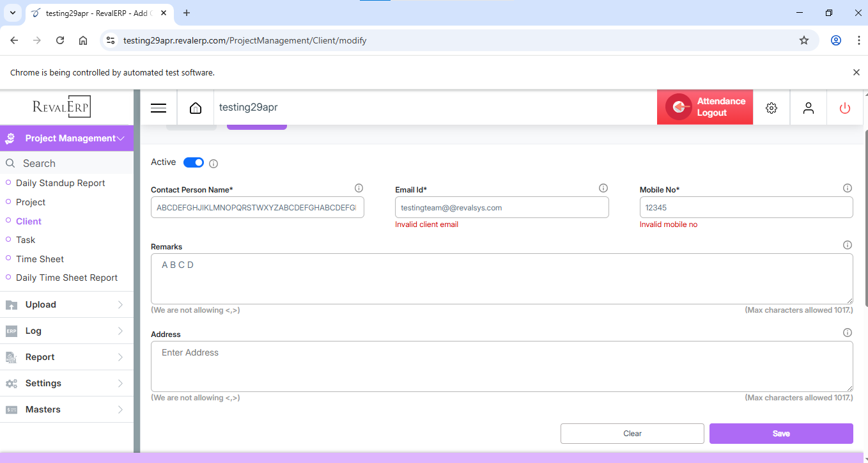Click info icon for Remarks field
Screen dimensions: 868x463
[848, 245]
